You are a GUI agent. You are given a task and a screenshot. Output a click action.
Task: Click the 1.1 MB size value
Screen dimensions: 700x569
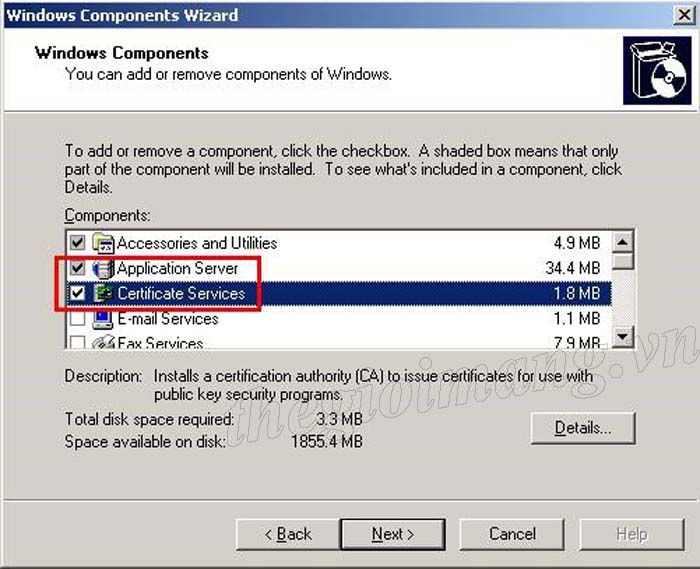click(577, 319)
